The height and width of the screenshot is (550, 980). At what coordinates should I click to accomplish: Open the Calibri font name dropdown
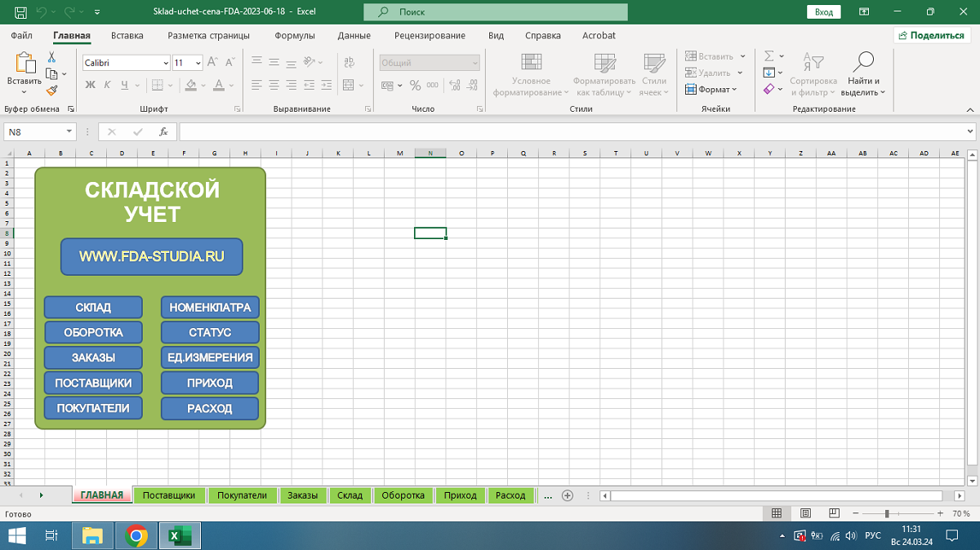click(165, 63)
